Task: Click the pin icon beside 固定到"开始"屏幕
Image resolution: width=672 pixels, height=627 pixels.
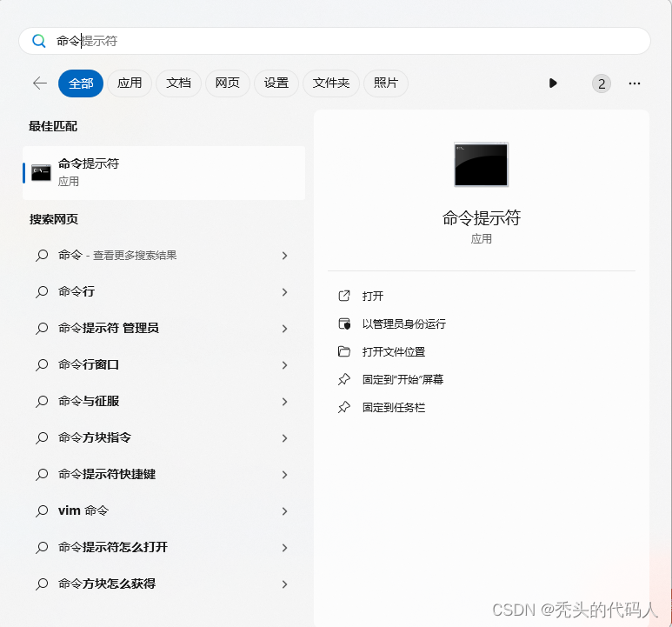Action: (x=344, y=379)
